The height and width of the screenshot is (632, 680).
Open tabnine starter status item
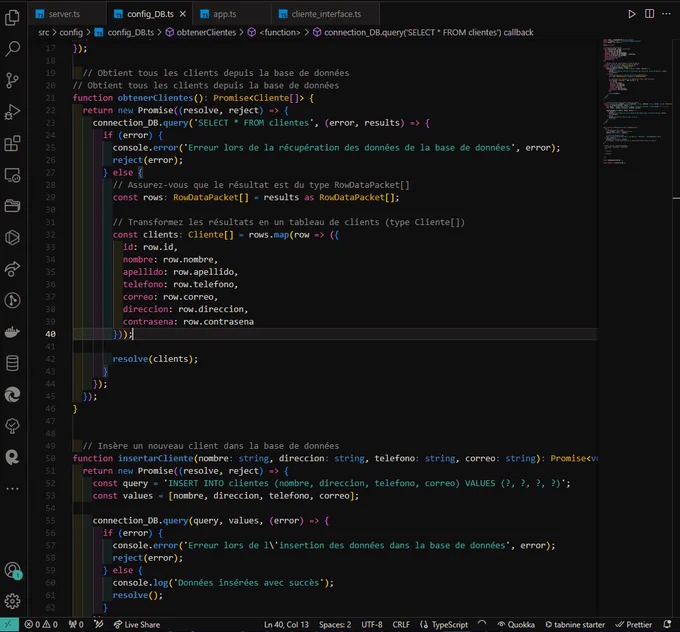[x=575, y=624]
